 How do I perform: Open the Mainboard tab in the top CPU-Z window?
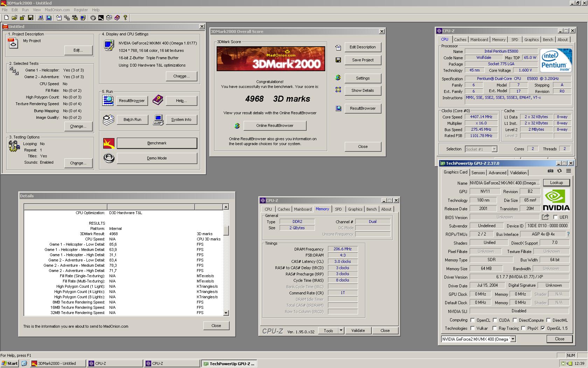pyautogui.click(x=479, y=40)
